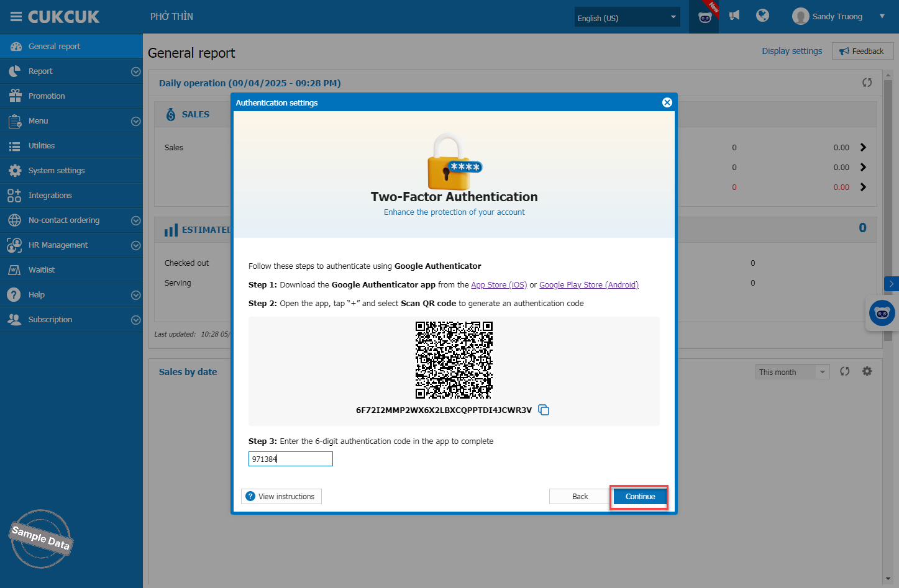
Task: Expand the Report sidebar section
Action: click(135, 71)
